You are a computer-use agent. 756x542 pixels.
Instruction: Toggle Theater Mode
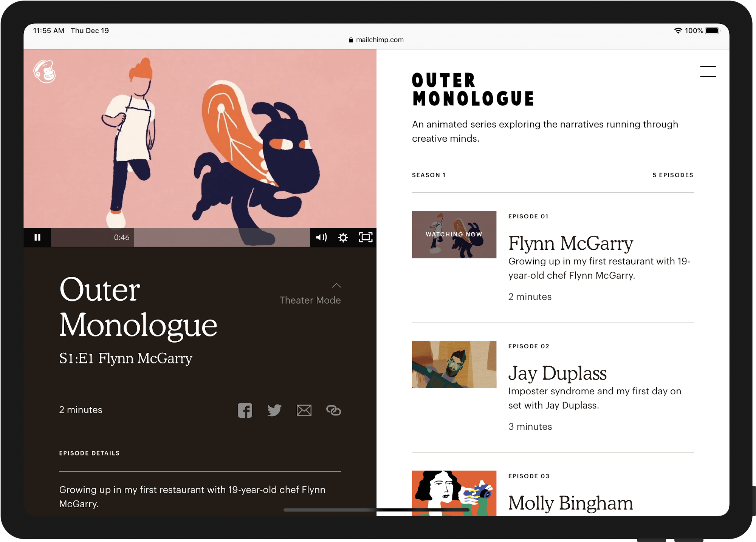click(x=310, y=300)
